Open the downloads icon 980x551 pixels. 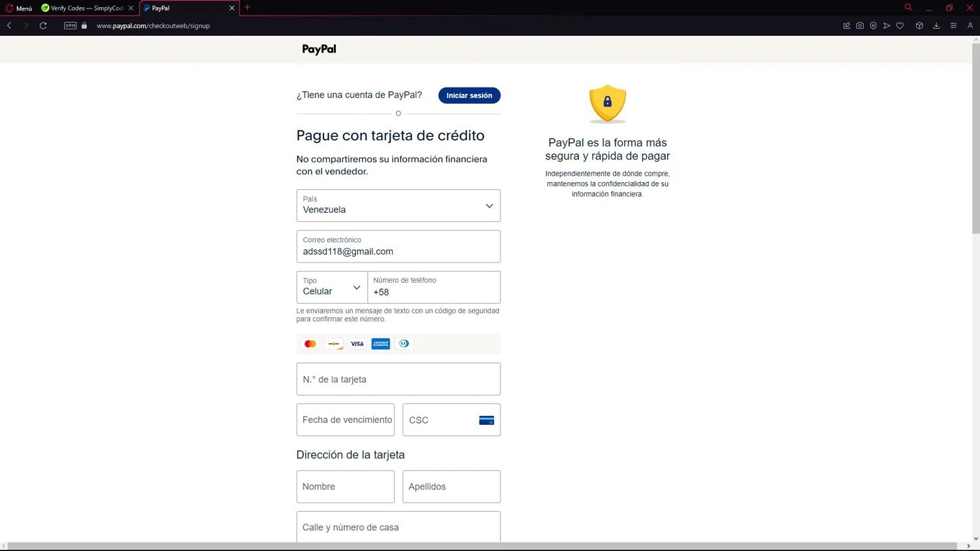click(x=936, y=25)
